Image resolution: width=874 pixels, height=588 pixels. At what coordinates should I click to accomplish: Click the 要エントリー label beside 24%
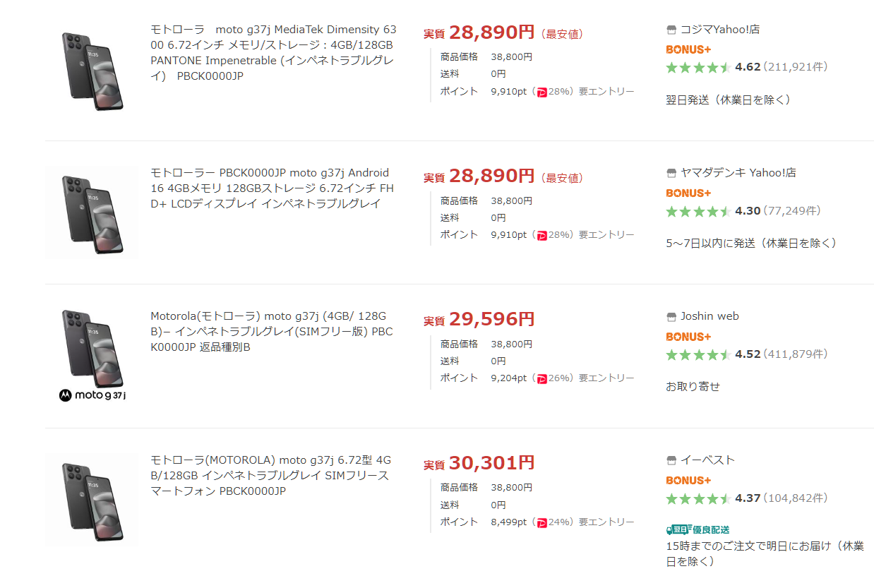606,522
